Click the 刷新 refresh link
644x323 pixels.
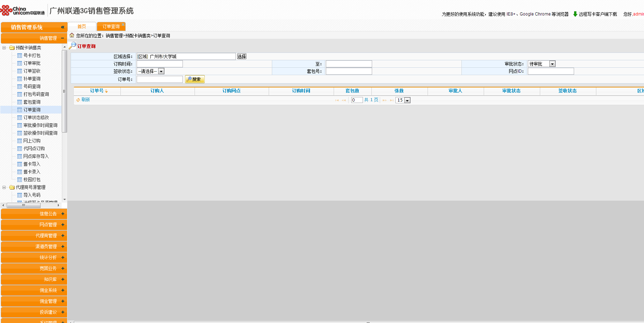click(83, 100)
